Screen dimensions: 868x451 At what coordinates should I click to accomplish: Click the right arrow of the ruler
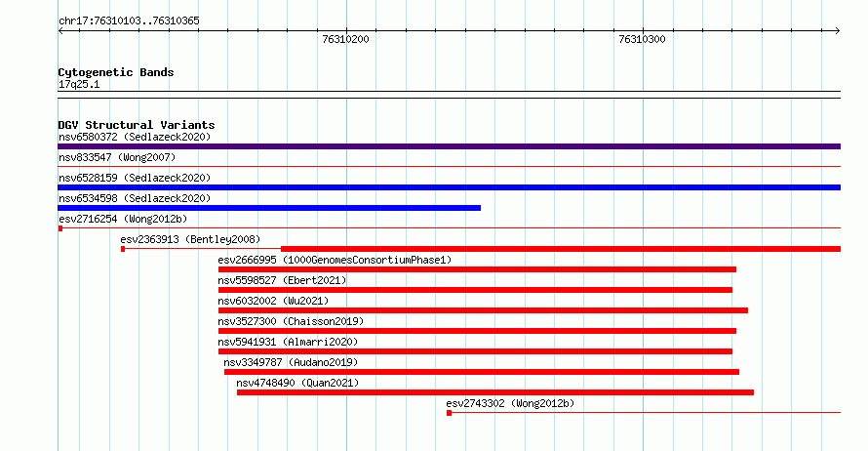coord(838,31)
